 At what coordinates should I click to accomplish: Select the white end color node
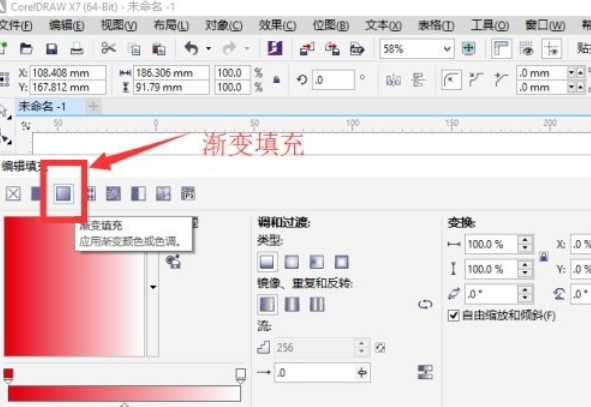point(240,376)
